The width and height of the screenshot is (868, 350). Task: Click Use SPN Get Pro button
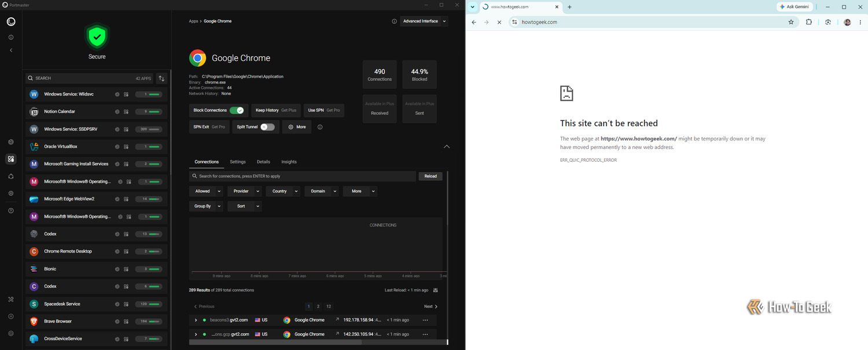pyautogui.click(x=323, y=110)
